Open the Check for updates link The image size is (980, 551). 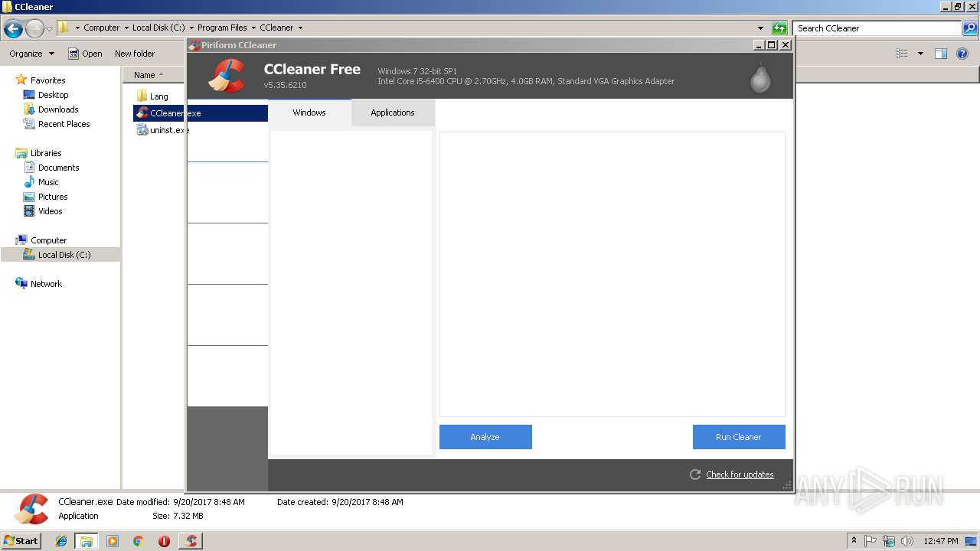[740, 474]
